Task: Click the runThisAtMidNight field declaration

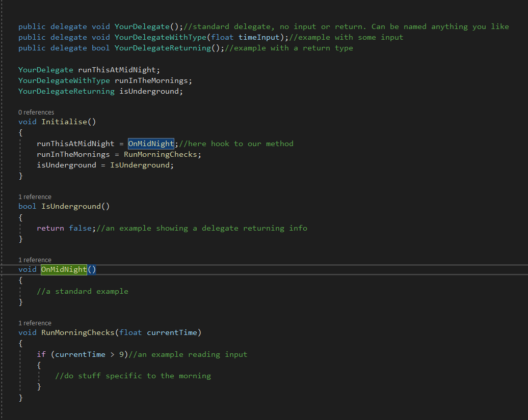Action: point(117,70)
